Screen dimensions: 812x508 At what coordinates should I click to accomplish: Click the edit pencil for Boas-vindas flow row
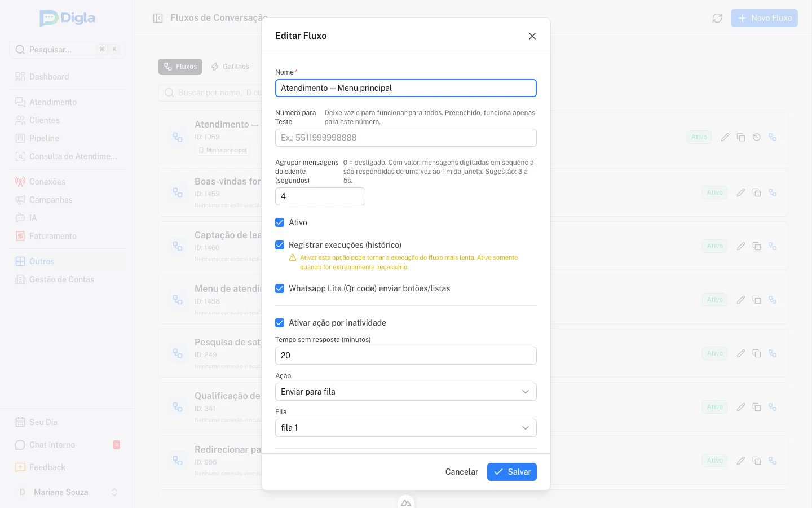tap(741, 192)
